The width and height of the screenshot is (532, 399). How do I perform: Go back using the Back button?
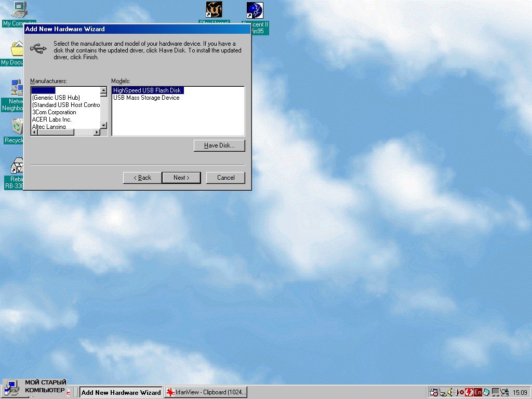pos(142,178)
